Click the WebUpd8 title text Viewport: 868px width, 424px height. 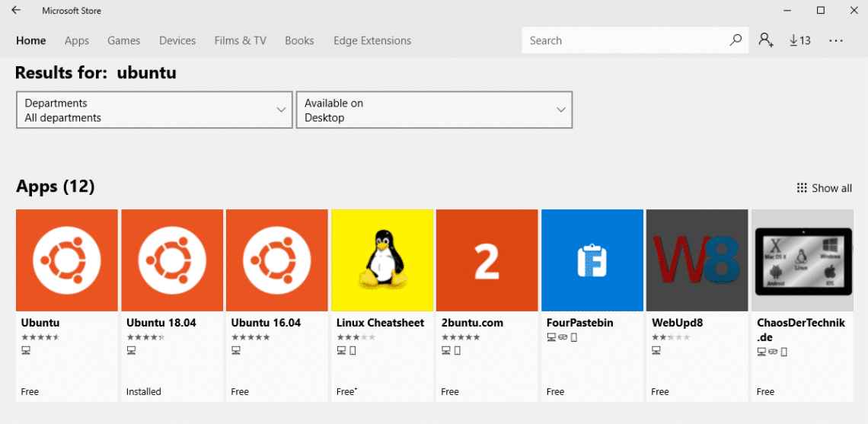pyautogui.click(x=676, y=323)
